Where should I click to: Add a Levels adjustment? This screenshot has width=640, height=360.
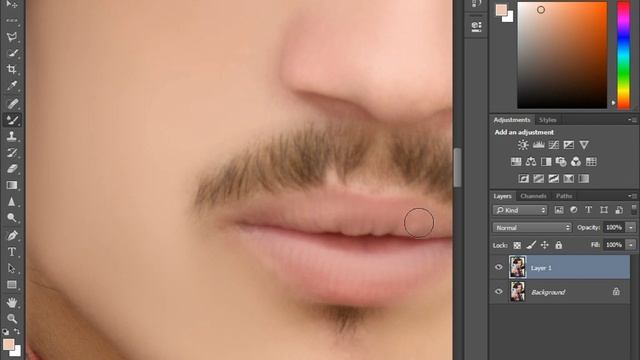pyautogui.click(x=538, y=145)
